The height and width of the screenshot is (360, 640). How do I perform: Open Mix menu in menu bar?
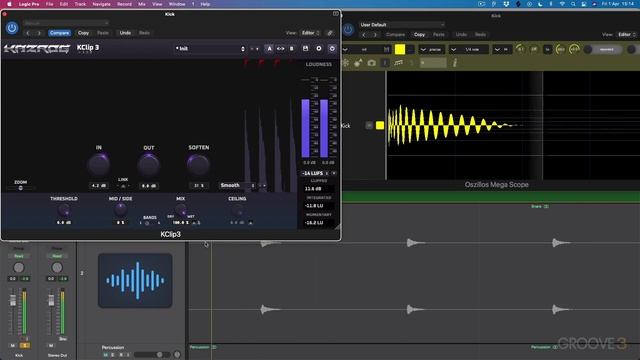pos(142,4)
